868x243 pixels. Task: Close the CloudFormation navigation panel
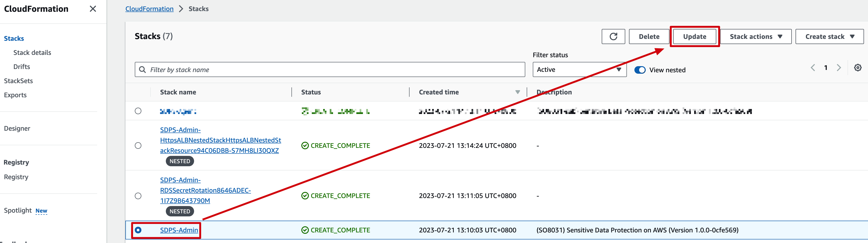pyautogui.click(x=93, y=9)
